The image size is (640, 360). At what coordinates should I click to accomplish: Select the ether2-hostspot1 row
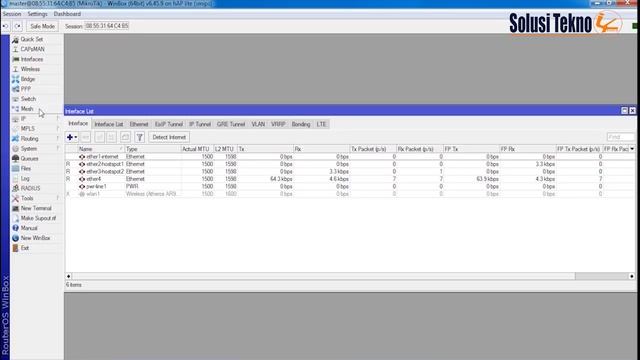pyautogui.click(x=350, y=164)
